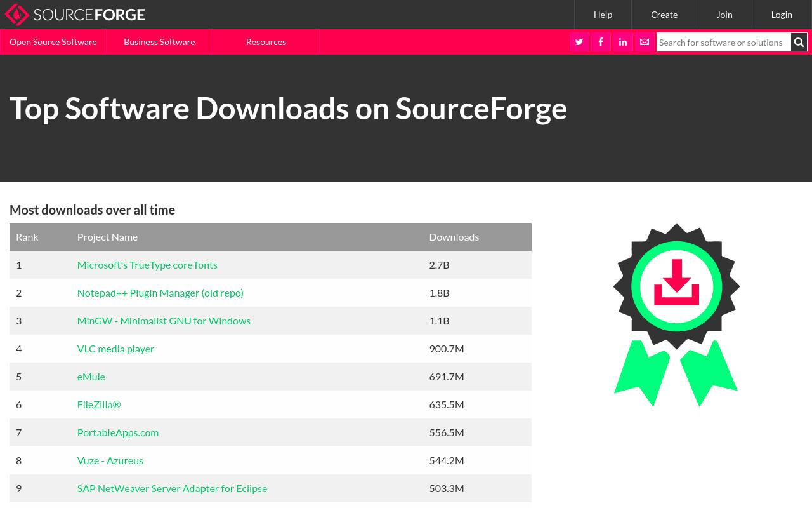The width and height of the screenshot is (812, 508).
Task: Open Notepad++ Plugin Manager (old repo)
Action: tap(160, 293)
